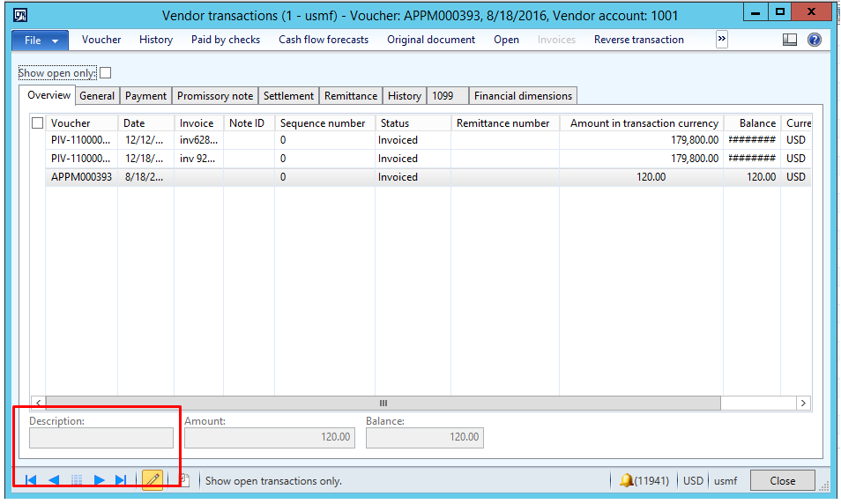The image size is (841, 504).
Task: Click the Reverse transaction button
Action: coord(638,40)
